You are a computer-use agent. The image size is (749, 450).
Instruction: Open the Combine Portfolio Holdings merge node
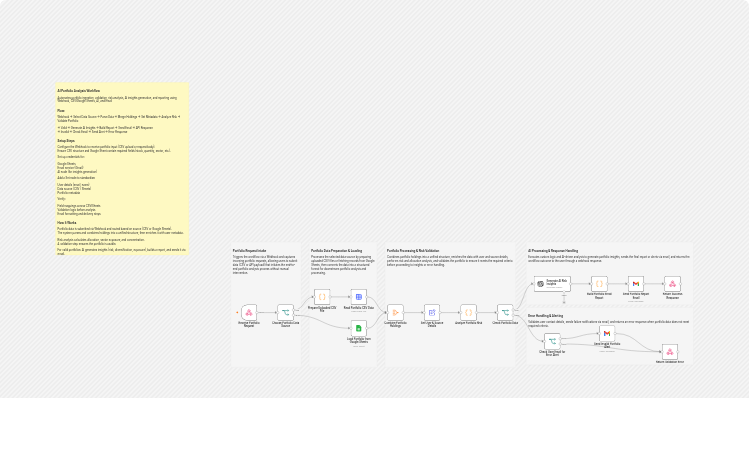coord(396,312)
